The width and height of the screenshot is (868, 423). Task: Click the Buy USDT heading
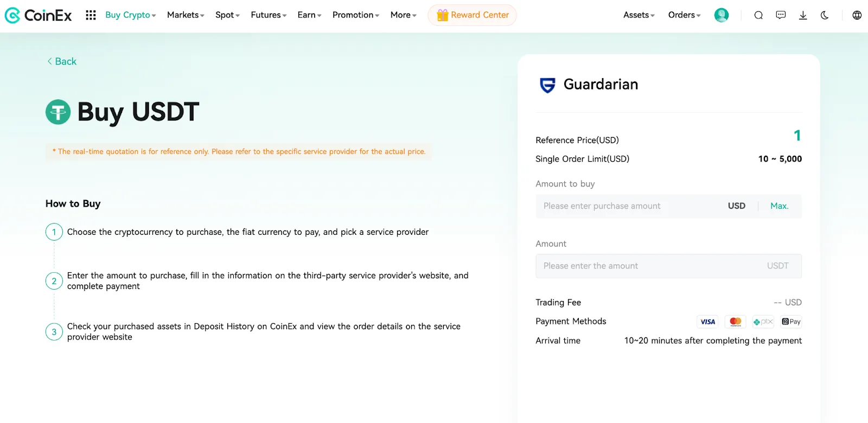138,112
